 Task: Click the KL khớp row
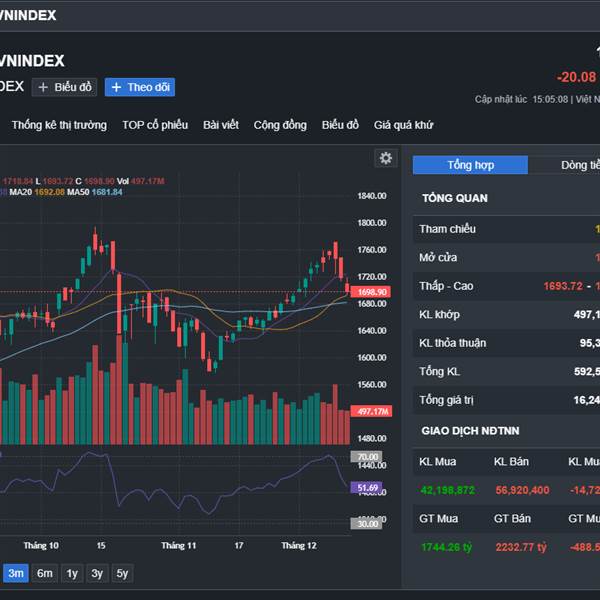coord(506,315)
